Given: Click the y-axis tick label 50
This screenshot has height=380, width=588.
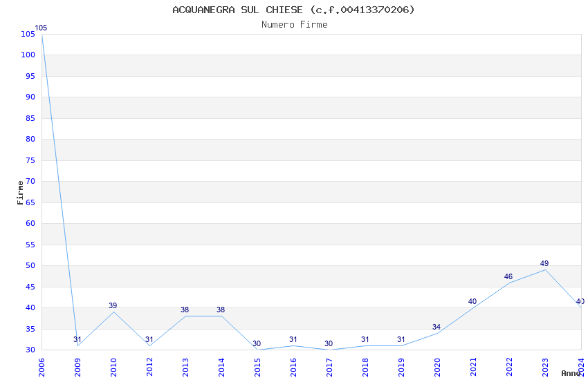Looking at the screenshot, I should tap(30, 266).
